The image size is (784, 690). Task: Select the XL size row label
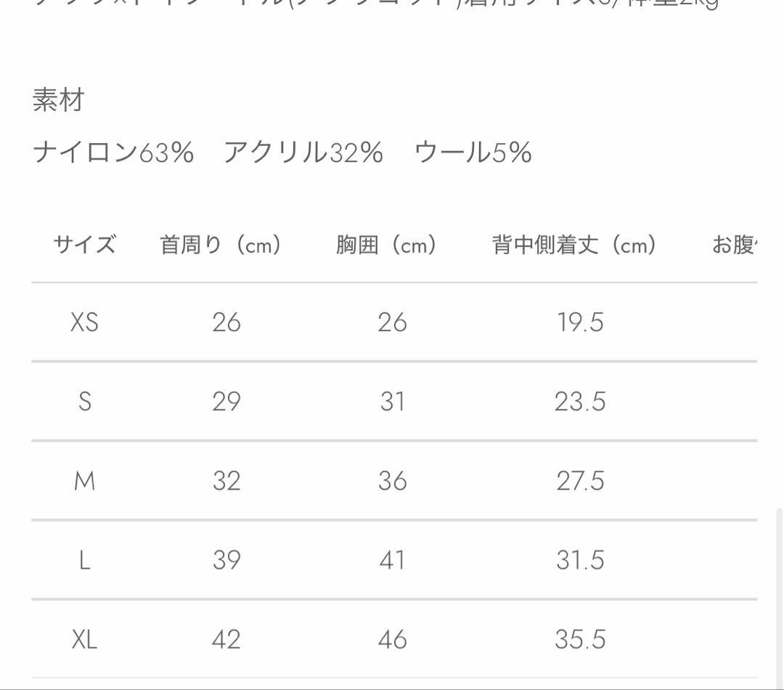click(84, 639)
